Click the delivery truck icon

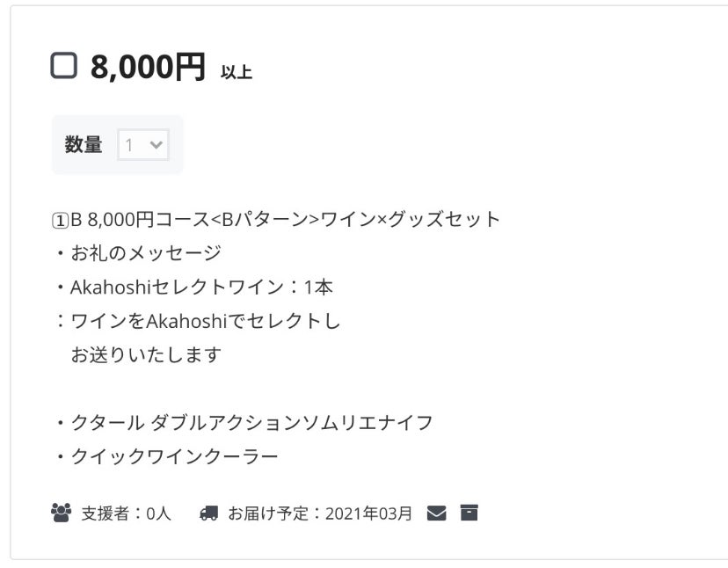pos(208,513)
